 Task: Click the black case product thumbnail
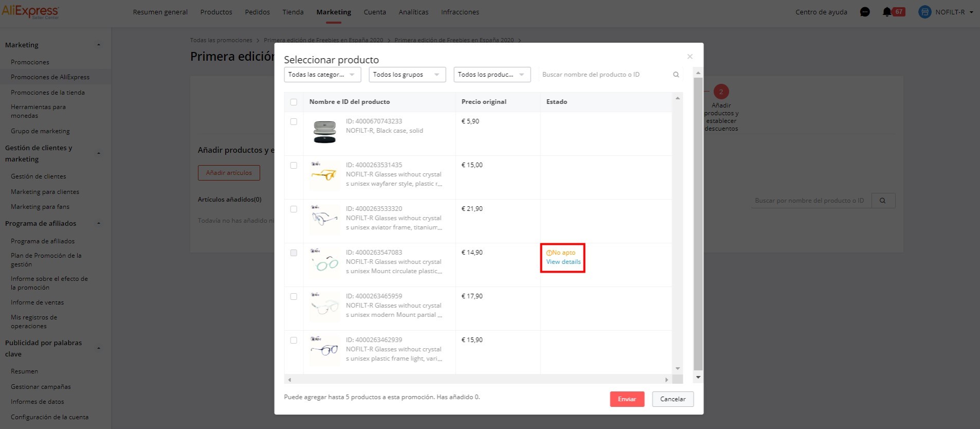[x=324, y=132]
